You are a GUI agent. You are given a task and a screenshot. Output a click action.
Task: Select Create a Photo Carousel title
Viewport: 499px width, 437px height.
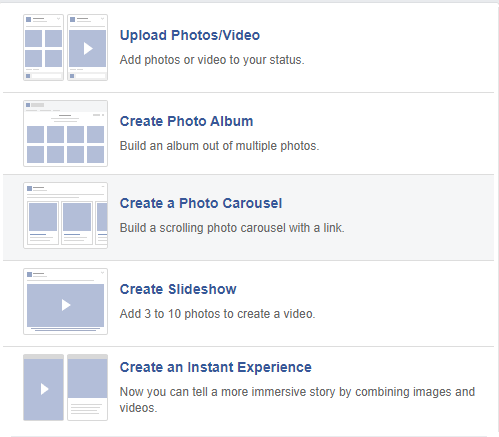[201, 203]
